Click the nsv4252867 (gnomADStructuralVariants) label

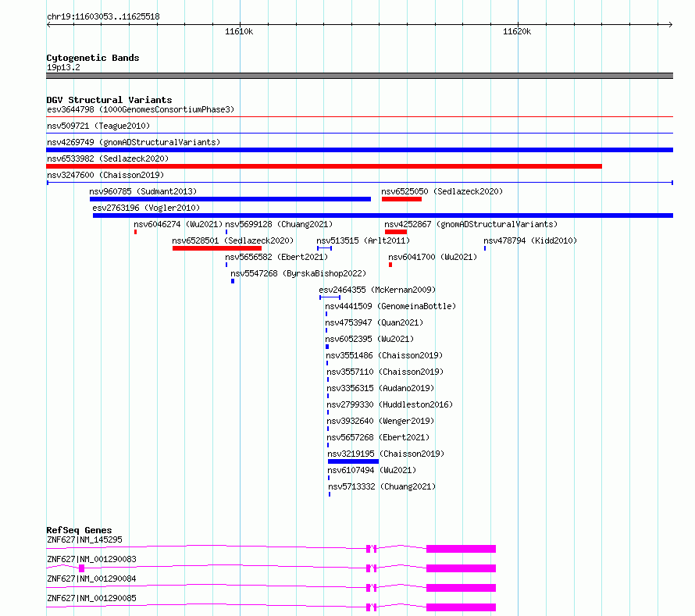point(471,224)
